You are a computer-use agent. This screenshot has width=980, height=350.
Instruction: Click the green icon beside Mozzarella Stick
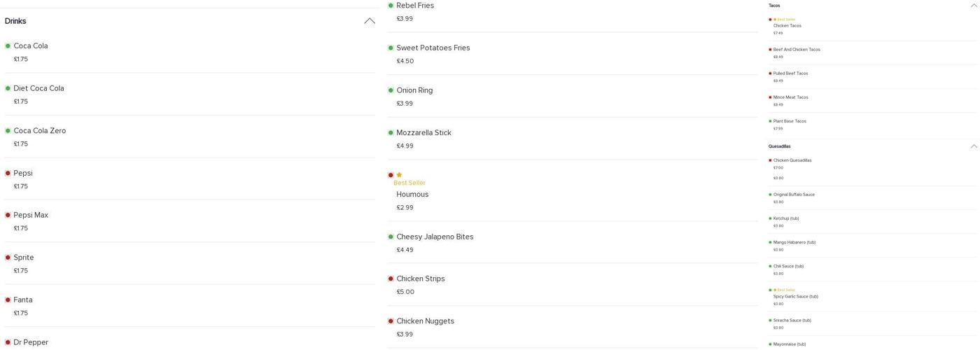tap(391, 133)
